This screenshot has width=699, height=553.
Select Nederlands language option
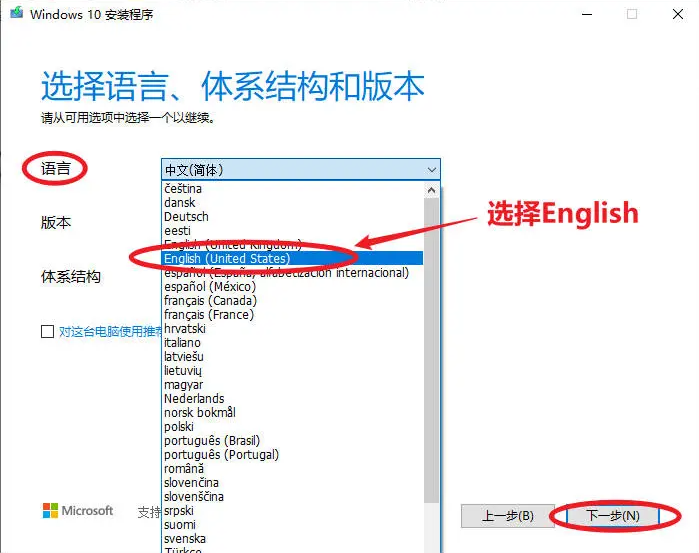pos(193,398)
